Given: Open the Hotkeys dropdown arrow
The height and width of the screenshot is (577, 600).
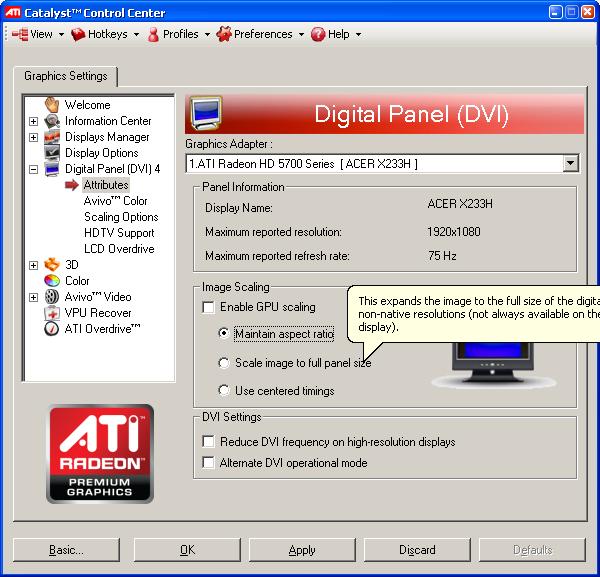Looking at the screenshot, I should pyautogui.click(x=136, y=34).
